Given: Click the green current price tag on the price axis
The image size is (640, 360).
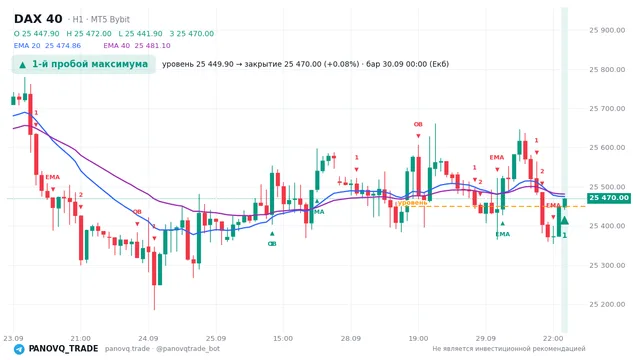Looking at the screenshot, I should pos(609,198).
